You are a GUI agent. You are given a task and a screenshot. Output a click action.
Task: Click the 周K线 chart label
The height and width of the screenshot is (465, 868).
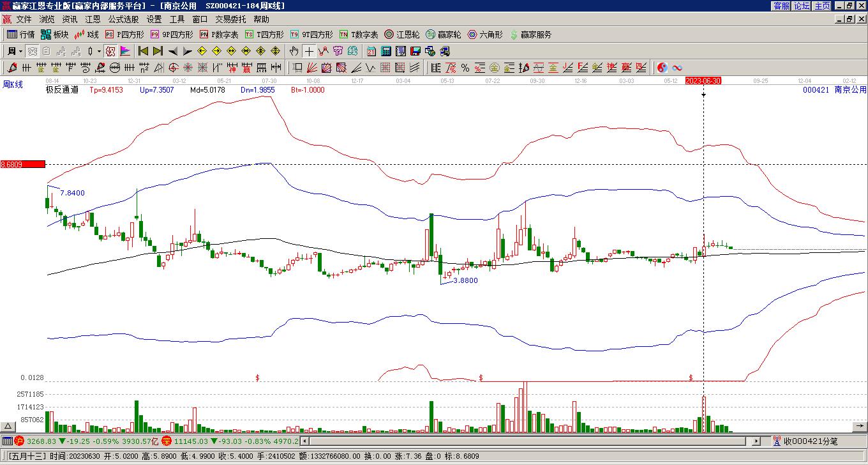13,84
